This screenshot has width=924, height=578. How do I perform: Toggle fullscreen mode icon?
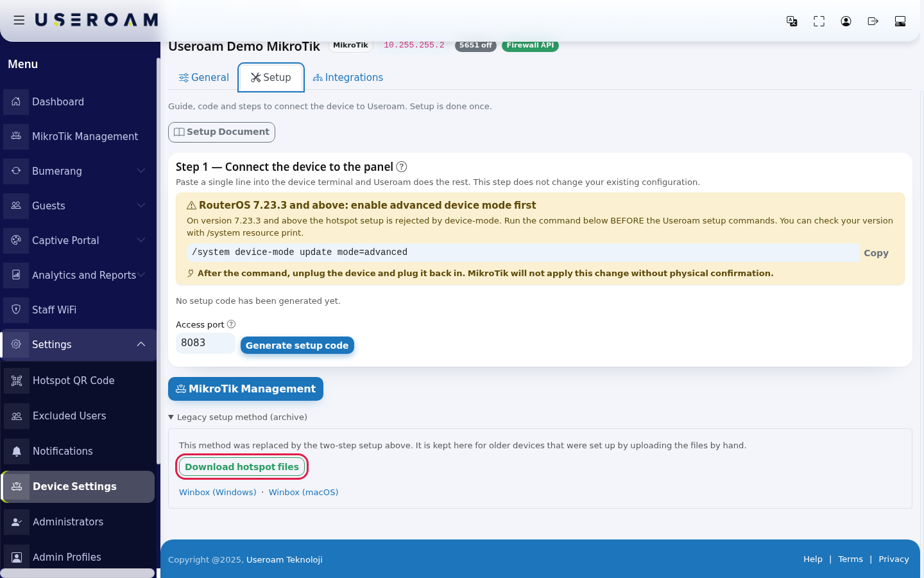(x=819, y=21)
